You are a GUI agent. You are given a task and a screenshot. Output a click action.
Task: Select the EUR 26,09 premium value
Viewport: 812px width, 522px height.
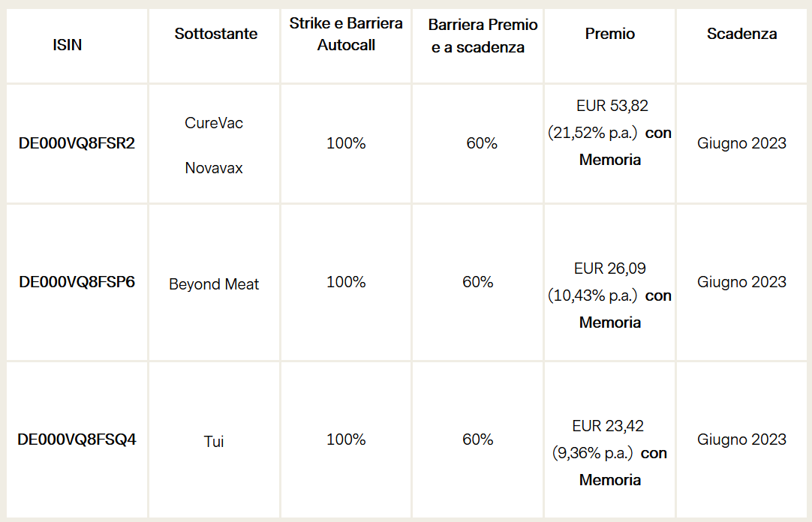[610, 268]
